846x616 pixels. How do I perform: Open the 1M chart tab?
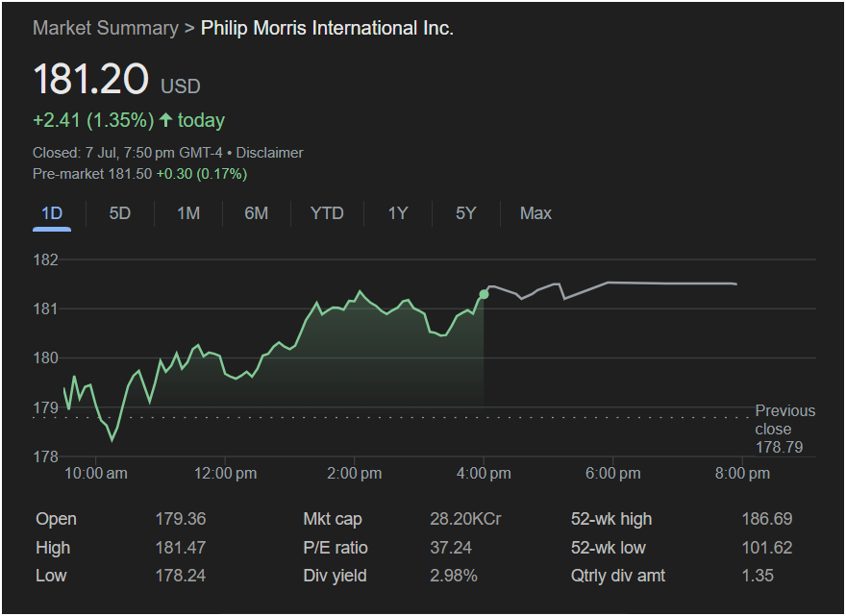point(188,213)
